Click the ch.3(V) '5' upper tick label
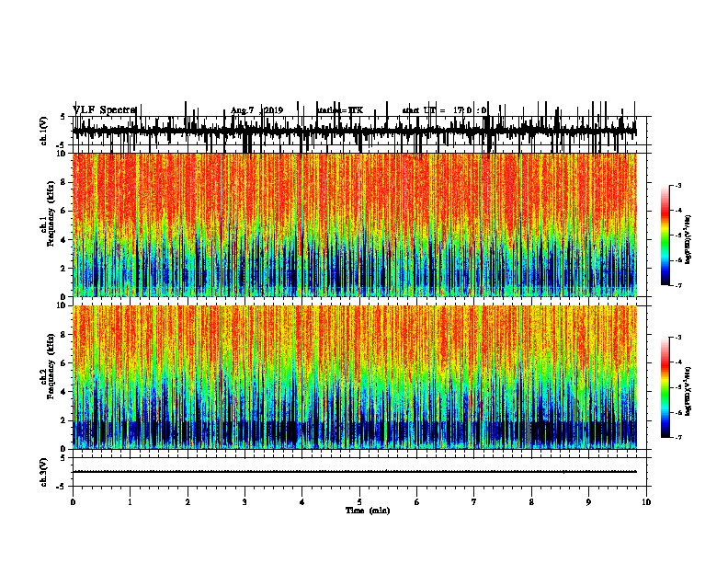Screen dimensions: 728x563 [x=63, y=458]
